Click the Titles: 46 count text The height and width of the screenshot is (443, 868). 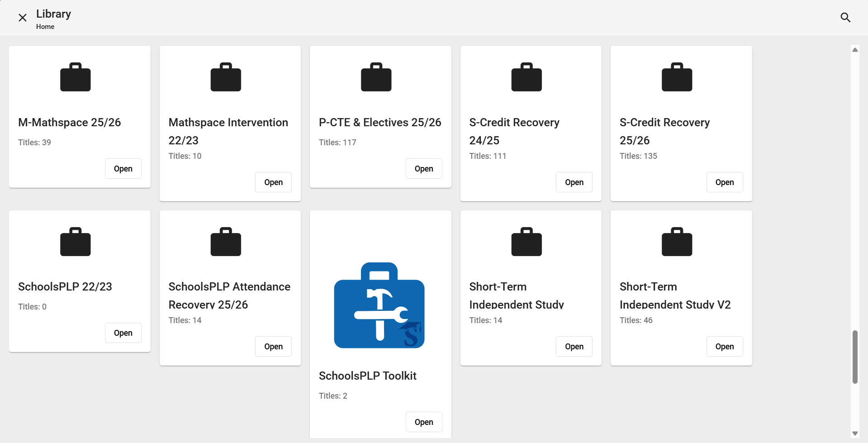[x=636, y=320]
